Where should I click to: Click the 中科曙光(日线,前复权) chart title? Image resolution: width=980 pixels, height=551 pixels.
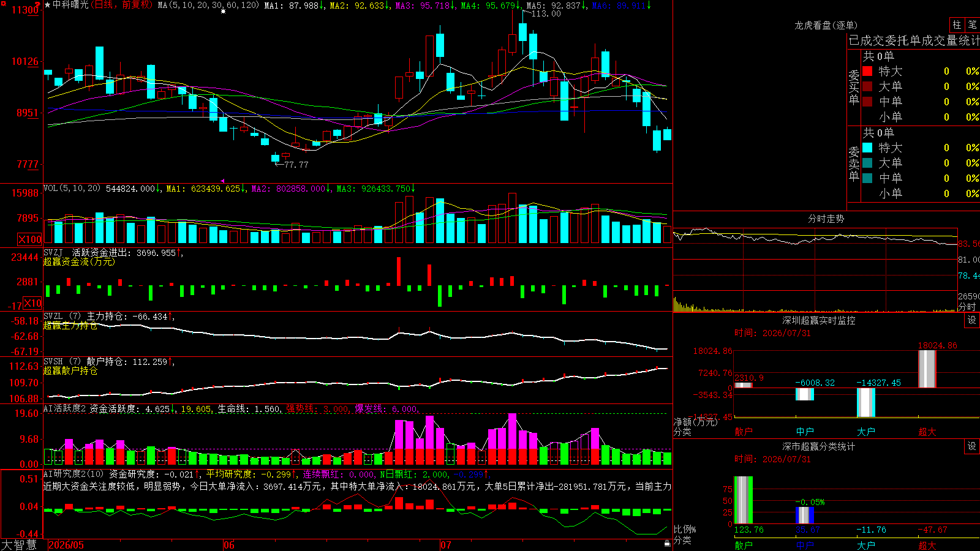pos(102,5)
